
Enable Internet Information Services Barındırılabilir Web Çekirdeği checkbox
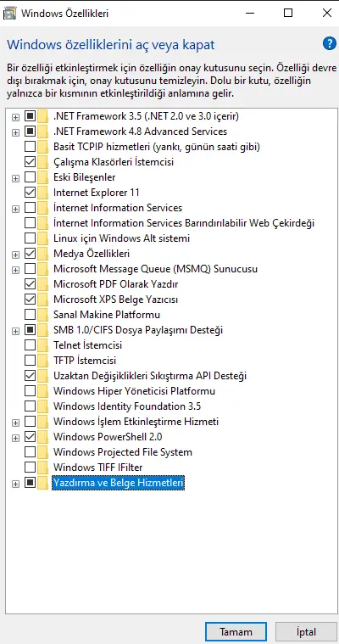(x=30, y=223)
